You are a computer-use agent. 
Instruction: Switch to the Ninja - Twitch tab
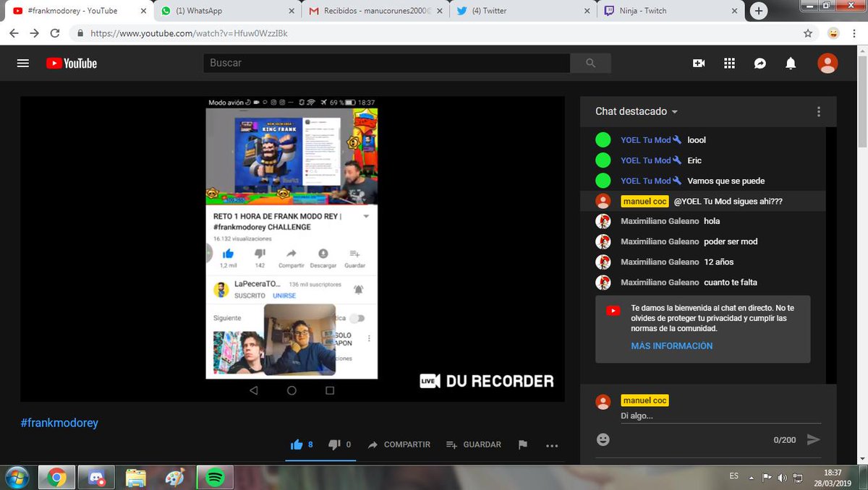click(x=670, y=11)
